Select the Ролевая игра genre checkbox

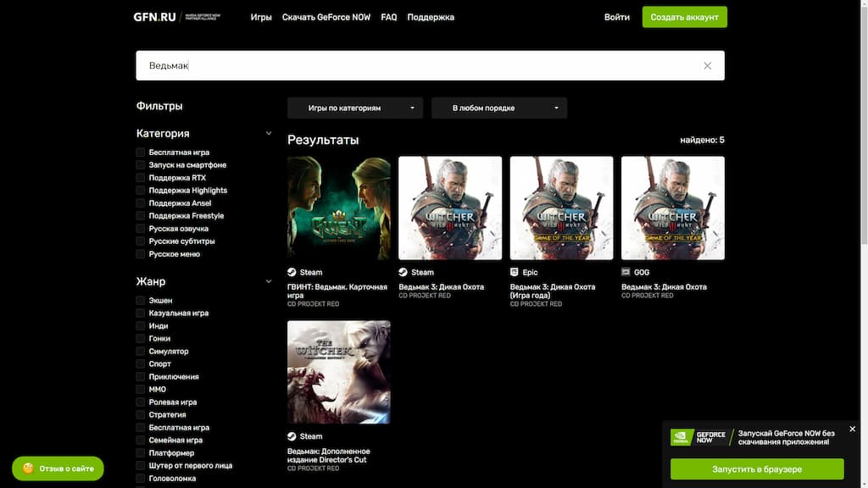click(141, 402)
